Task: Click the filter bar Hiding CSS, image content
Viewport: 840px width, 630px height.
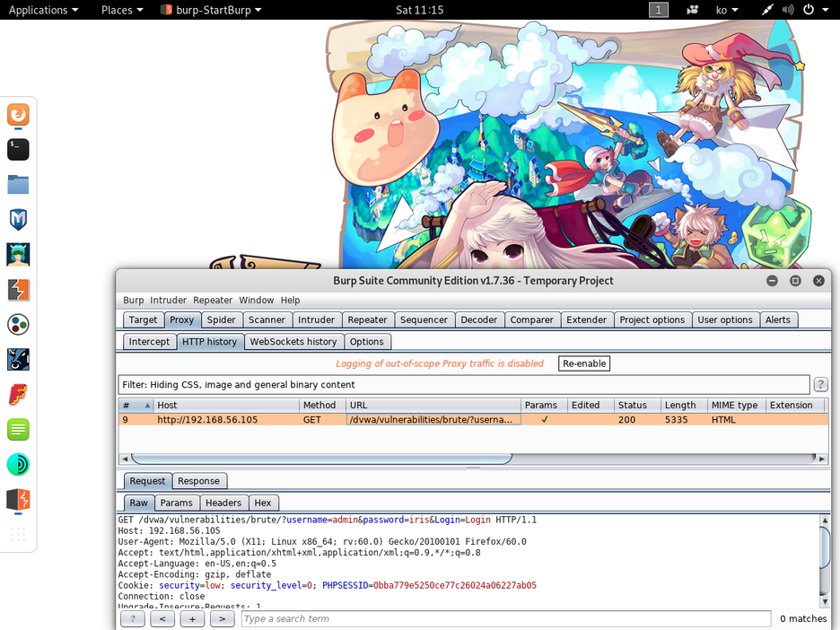Action: click(464, 385)
